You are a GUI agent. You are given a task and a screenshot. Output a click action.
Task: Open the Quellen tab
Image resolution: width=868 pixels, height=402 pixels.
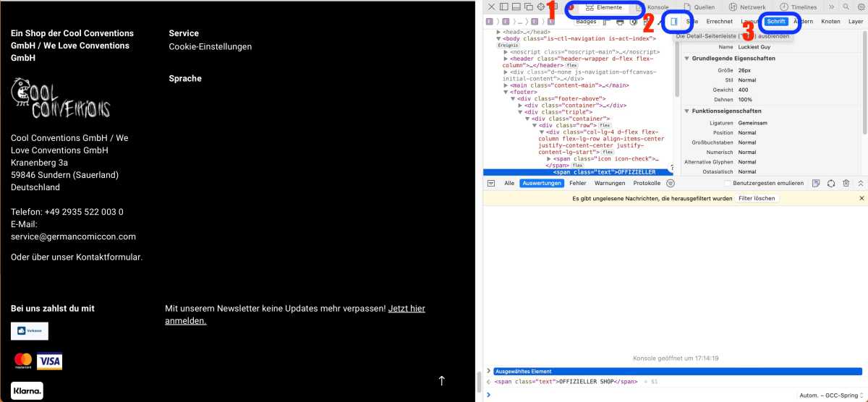tap(699, 7)
